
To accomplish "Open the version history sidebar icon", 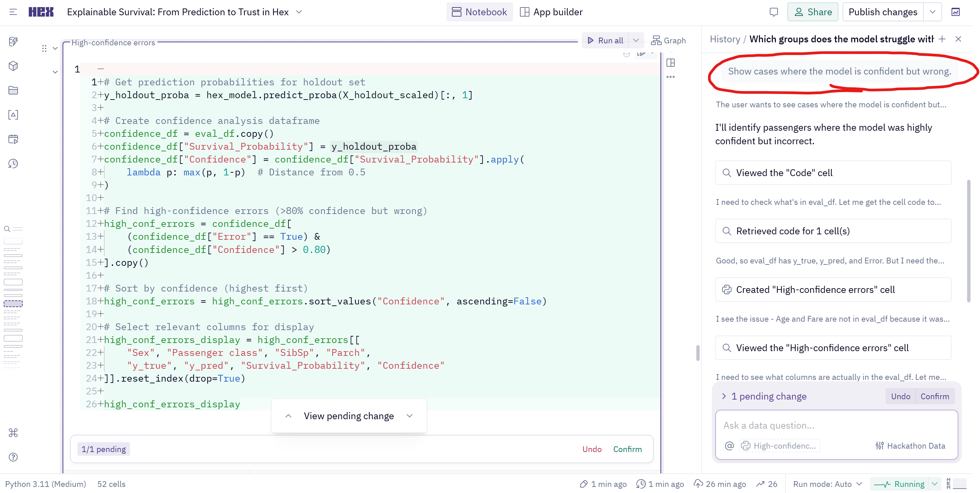I will pos(13,164).
